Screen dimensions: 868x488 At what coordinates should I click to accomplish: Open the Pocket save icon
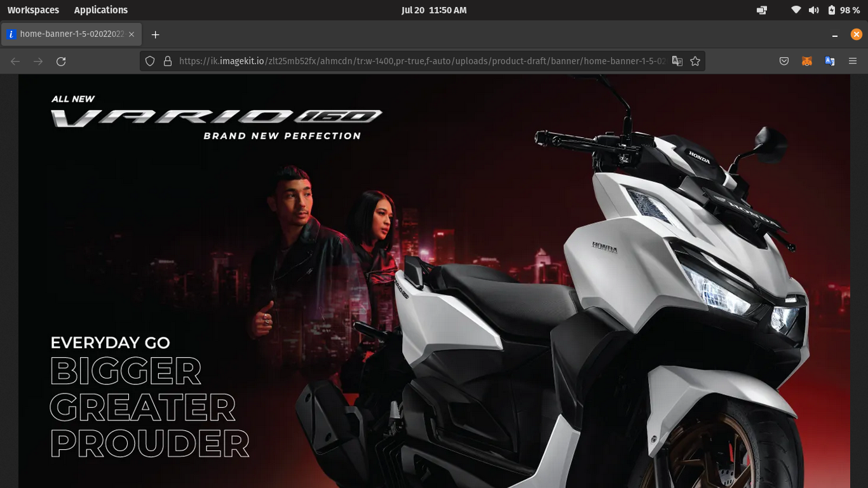coord(784,62)
